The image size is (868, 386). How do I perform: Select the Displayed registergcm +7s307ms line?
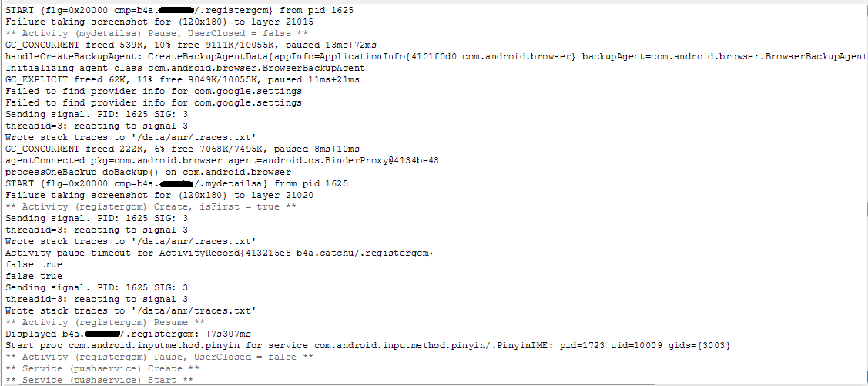coord(129,334)
